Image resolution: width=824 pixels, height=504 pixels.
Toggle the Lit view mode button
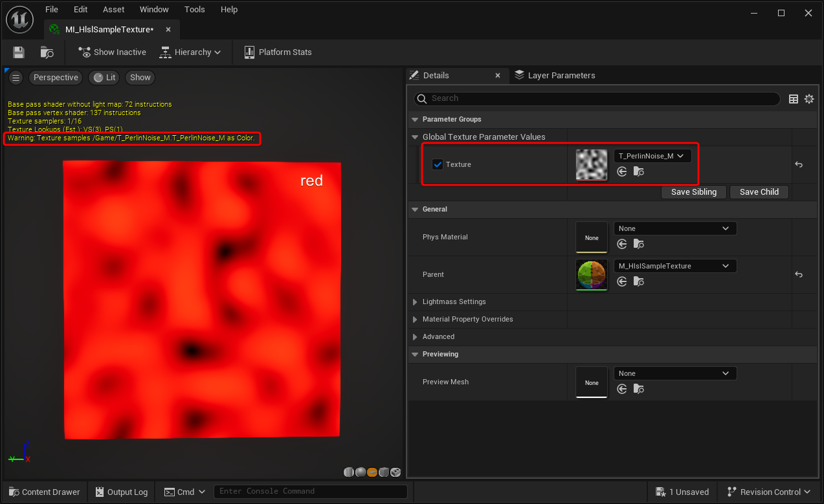pyautogui.click(x=104, y=78)
